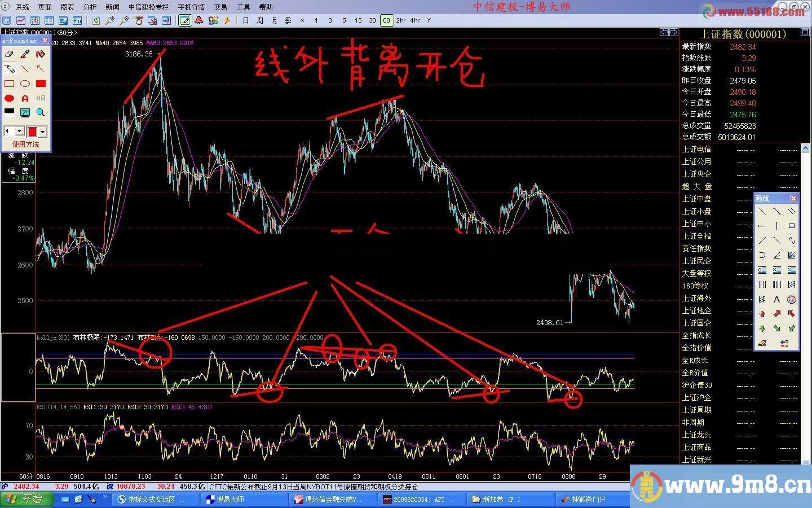Image resolution: width=812 pixels, height=508 pixels.
Task: Pick the green down arrow marker in 画线
Action: click(x=762, y=329)
